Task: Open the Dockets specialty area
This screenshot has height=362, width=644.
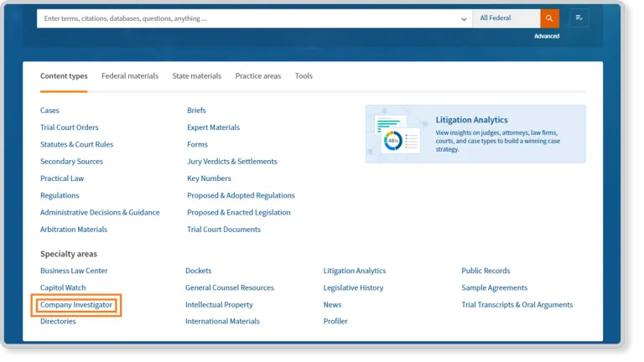Action: [x=199, y=271]
